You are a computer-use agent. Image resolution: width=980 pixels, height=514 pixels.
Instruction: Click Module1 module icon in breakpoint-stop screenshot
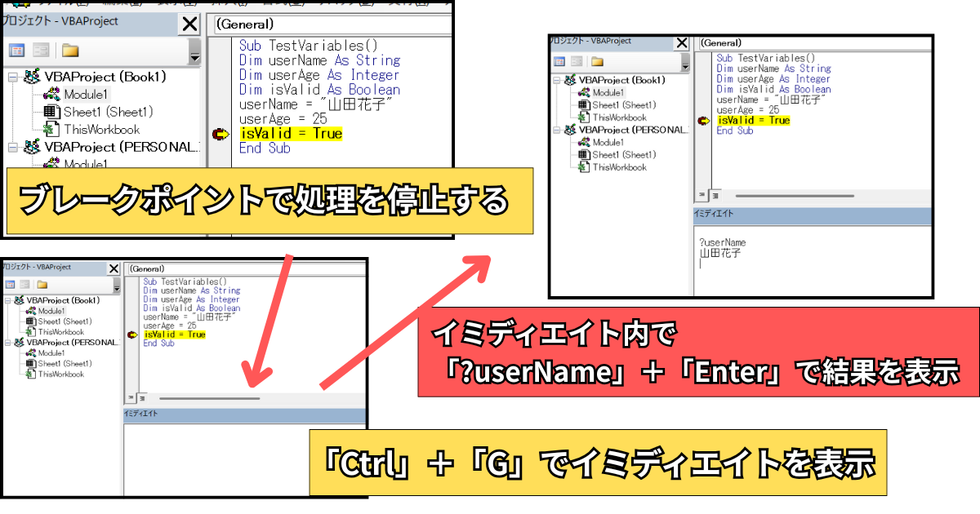51,95
